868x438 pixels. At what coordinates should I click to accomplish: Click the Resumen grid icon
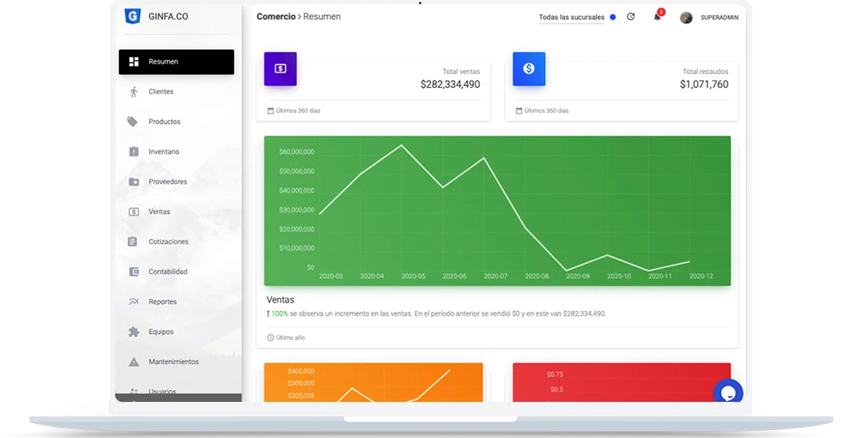point(134,62)
